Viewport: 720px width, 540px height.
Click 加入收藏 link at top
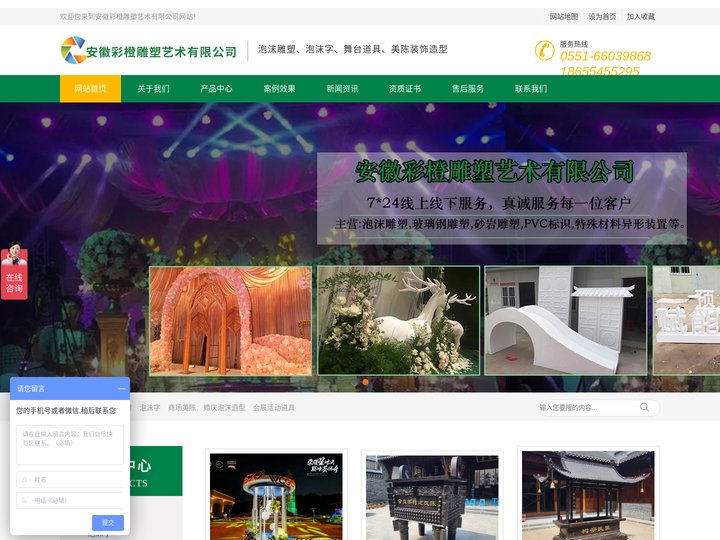(x=641, y=17)
